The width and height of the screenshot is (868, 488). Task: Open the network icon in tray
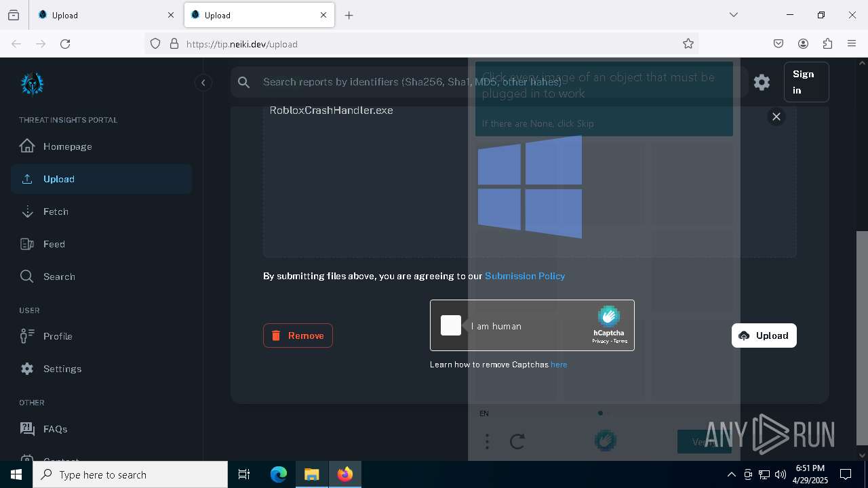764,474
